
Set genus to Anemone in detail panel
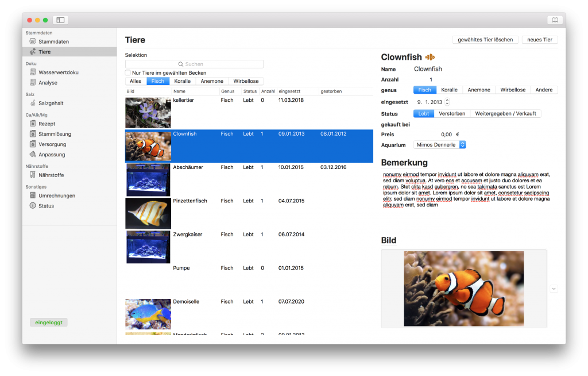pos(479,90)
